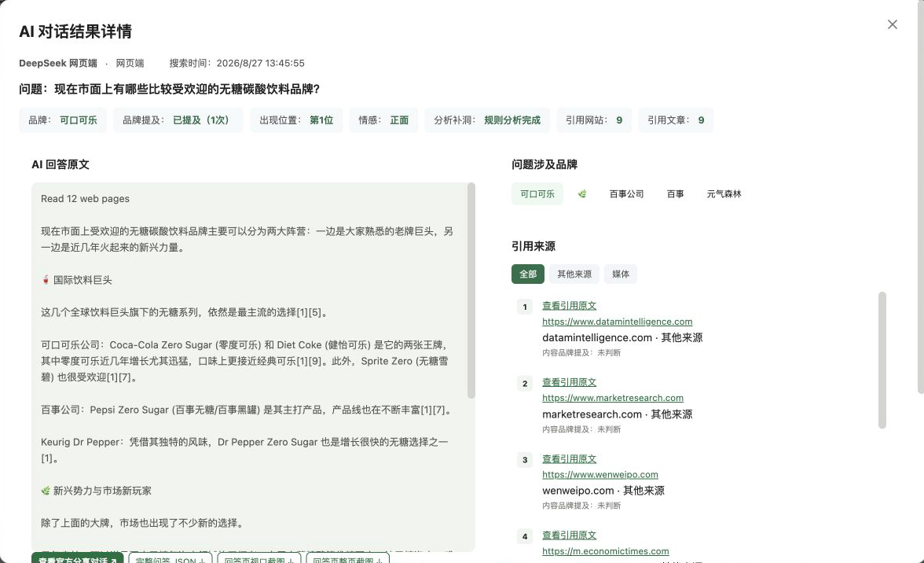The width and height of the screenshot is (924, 563).
Task: Click the 百事公司 Pepsi Zero Sugar paragraph
Action: 247,410
